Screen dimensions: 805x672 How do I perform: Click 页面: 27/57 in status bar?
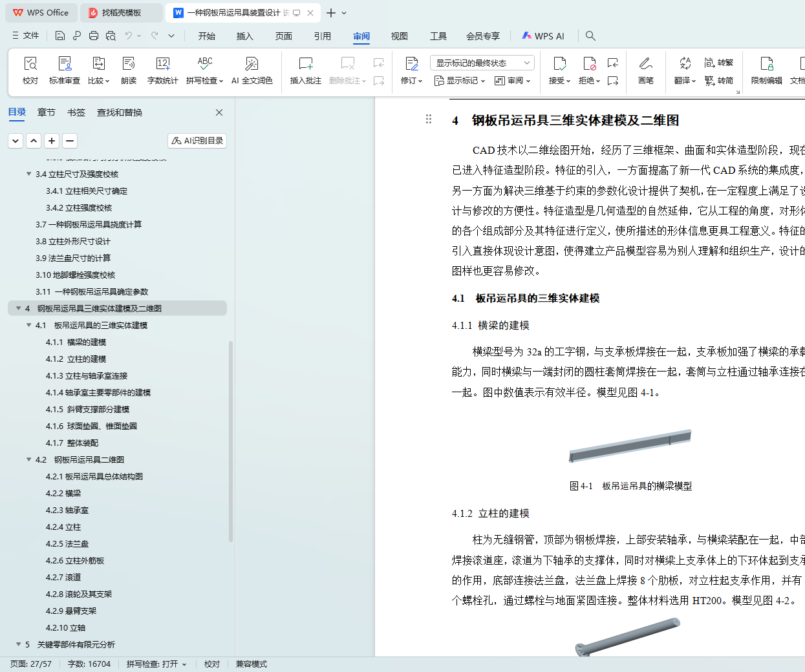[x=30, y=664]
